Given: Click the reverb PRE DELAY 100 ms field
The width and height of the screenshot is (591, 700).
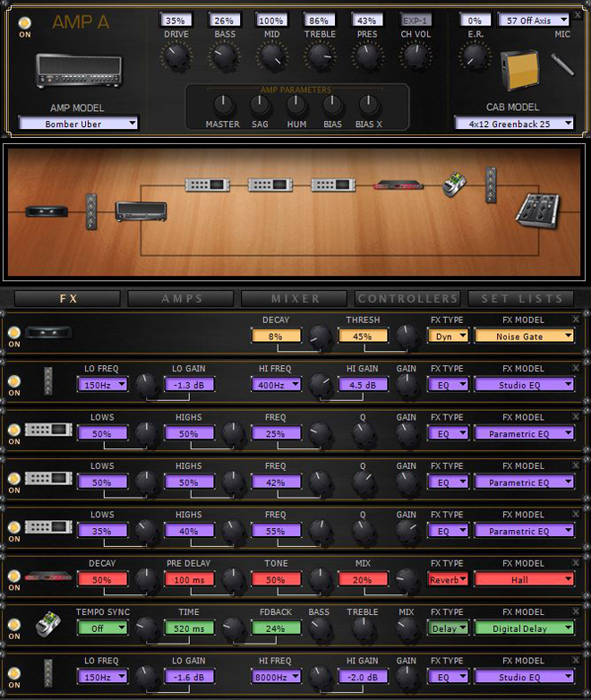Looking at the screenshot, I should (189, 579).
